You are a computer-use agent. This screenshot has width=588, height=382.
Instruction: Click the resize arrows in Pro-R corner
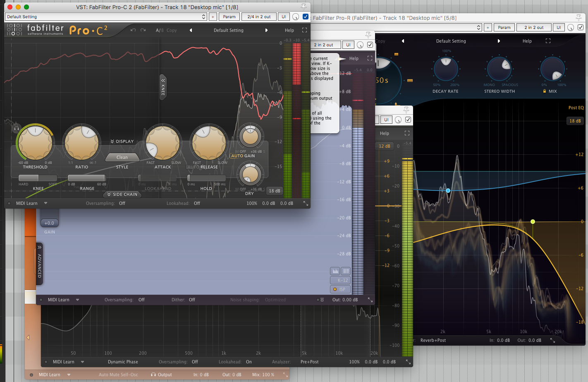pyautogui.click(x=553, y=340)
